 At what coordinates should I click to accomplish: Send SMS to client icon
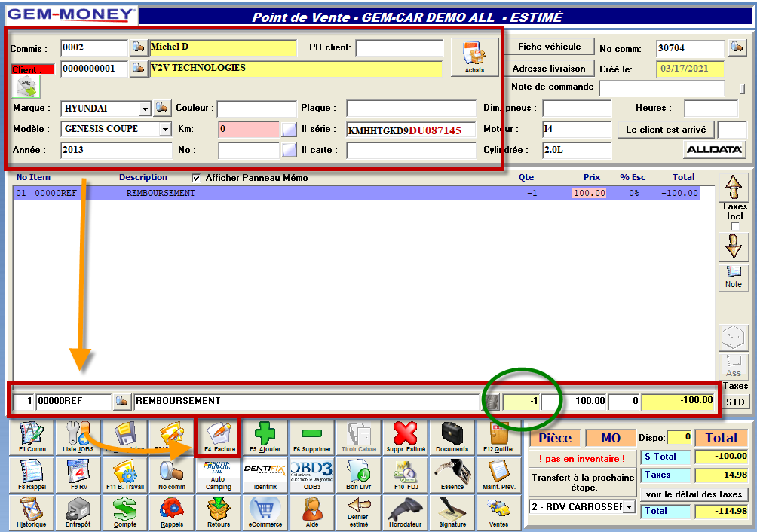pyautogui.click(x=26, y=87)
